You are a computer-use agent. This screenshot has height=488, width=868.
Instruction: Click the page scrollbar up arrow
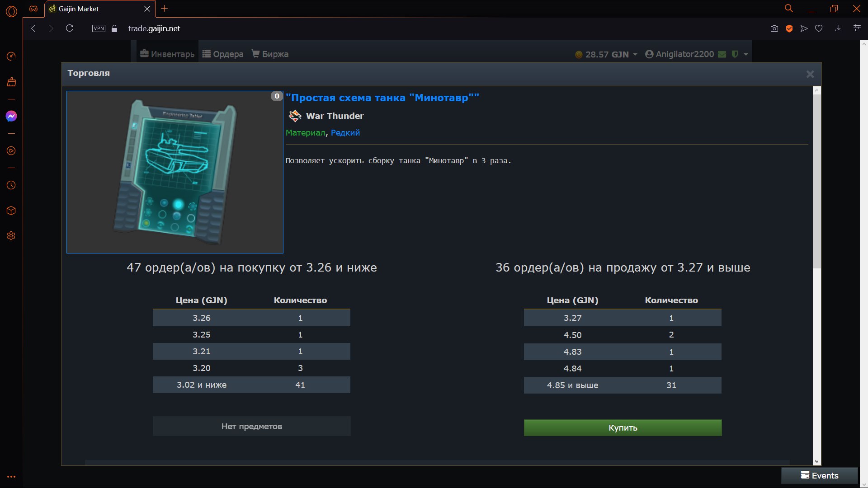[864, 43]
